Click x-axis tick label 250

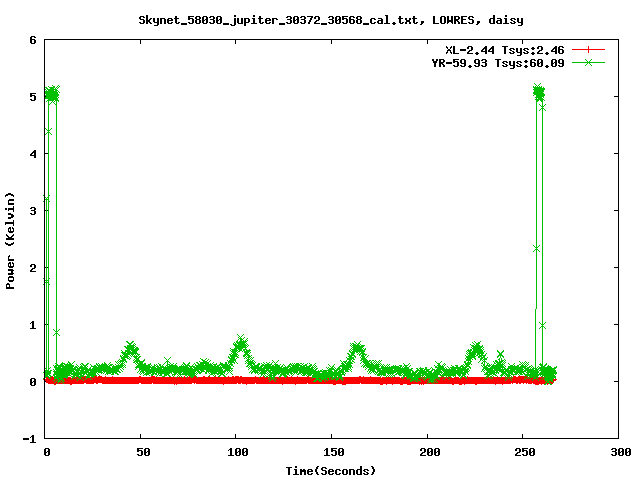(x=525, y=452)
